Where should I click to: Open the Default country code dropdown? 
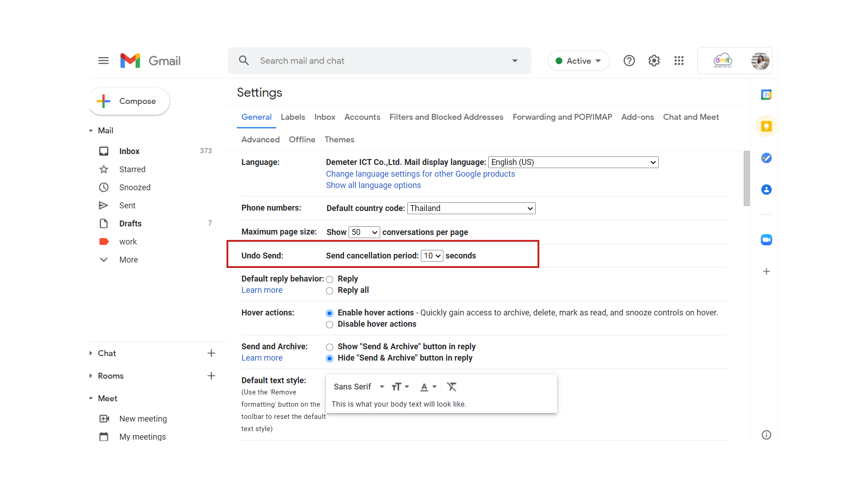pos(471,208)
